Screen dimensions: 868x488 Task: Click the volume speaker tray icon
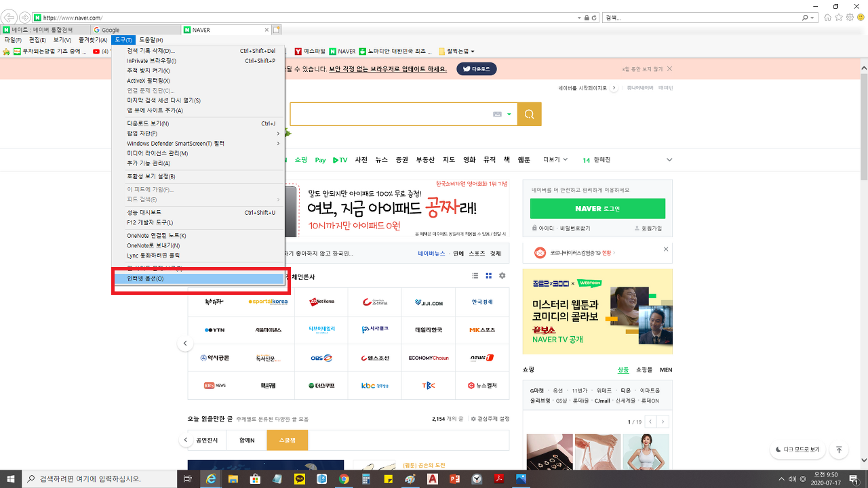click(794, 479)
